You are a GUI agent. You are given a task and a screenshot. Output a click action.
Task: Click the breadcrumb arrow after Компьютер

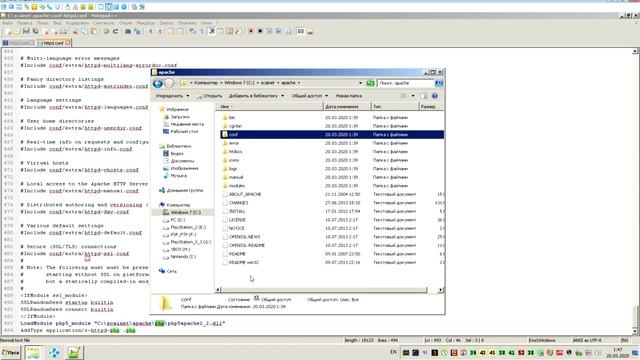coord(221,83)
